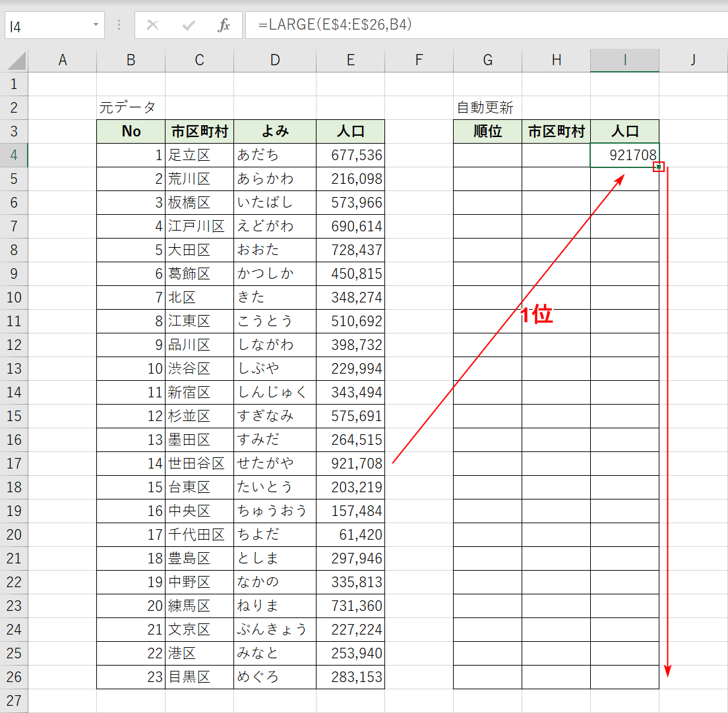Image resolution: width=728 pixels, height=713 pixels.
Task: Select column C header
Action: [199, 61]
